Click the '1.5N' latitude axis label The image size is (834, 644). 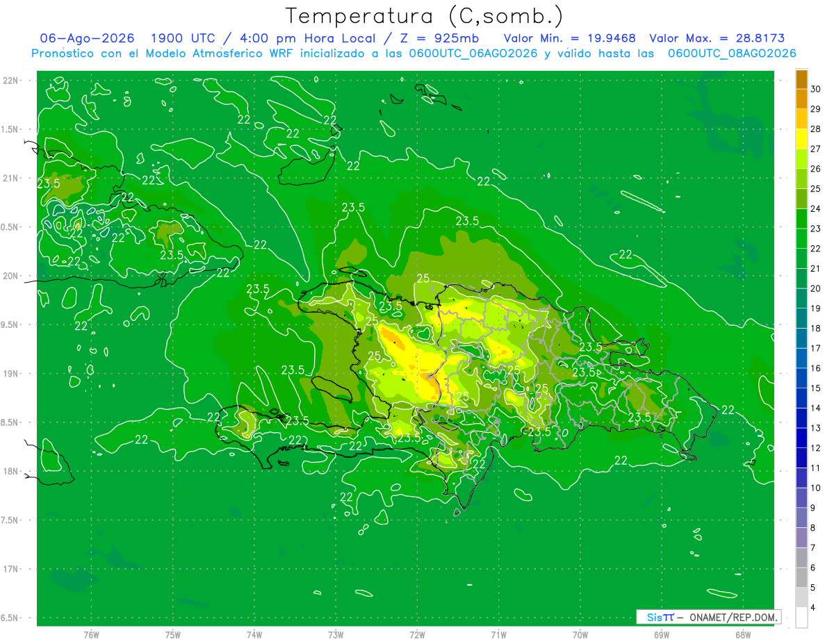point(10,130)
